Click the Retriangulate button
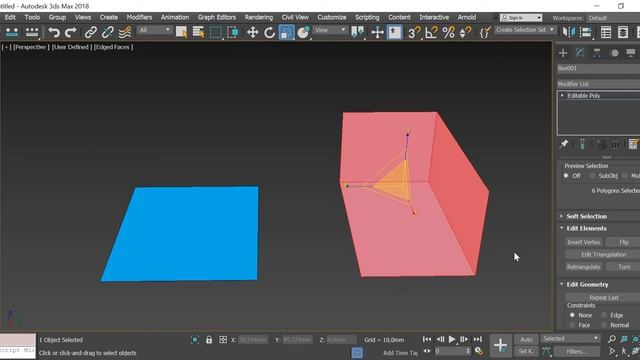640x360 pixels. pos(584,267)
